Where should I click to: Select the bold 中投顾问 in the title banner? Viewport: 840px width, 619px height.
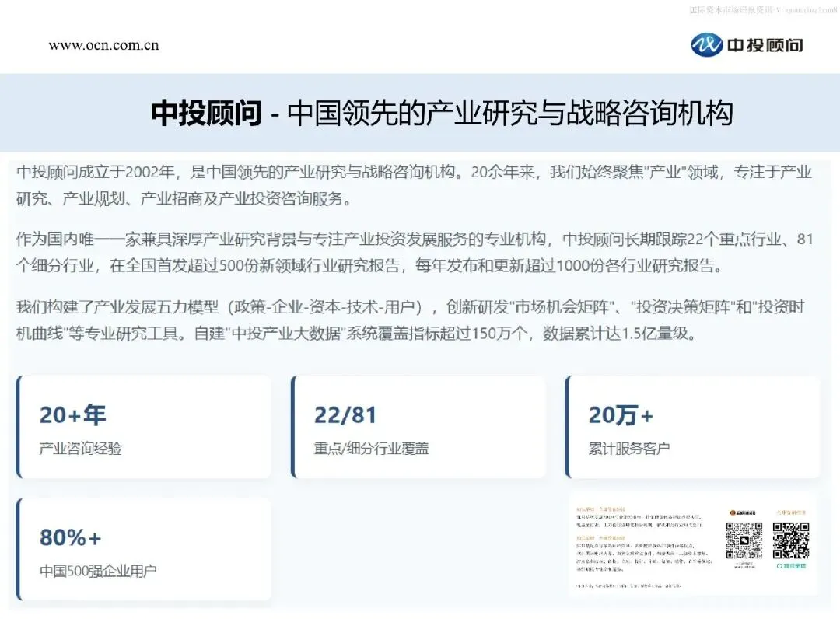(206, 113)
